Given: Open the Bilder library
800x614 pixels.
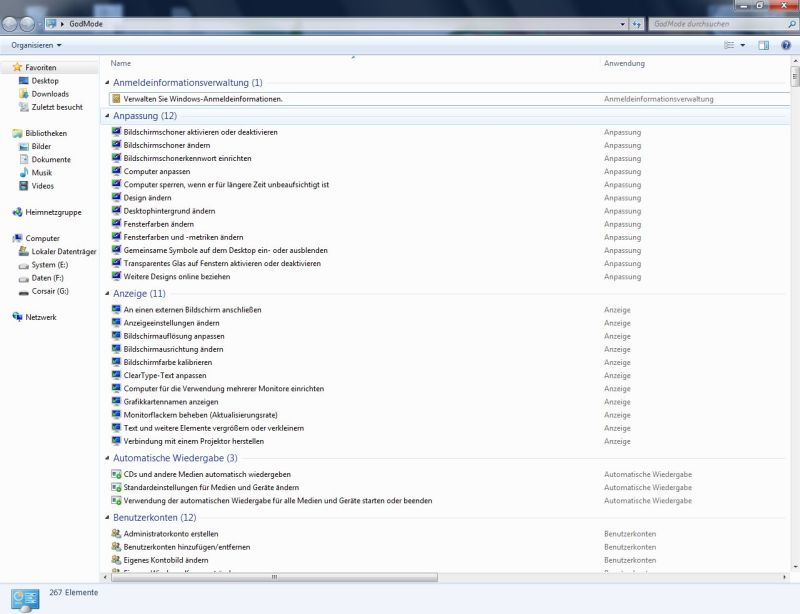Looking at the screenshot, I should click(x=41, y=146).
